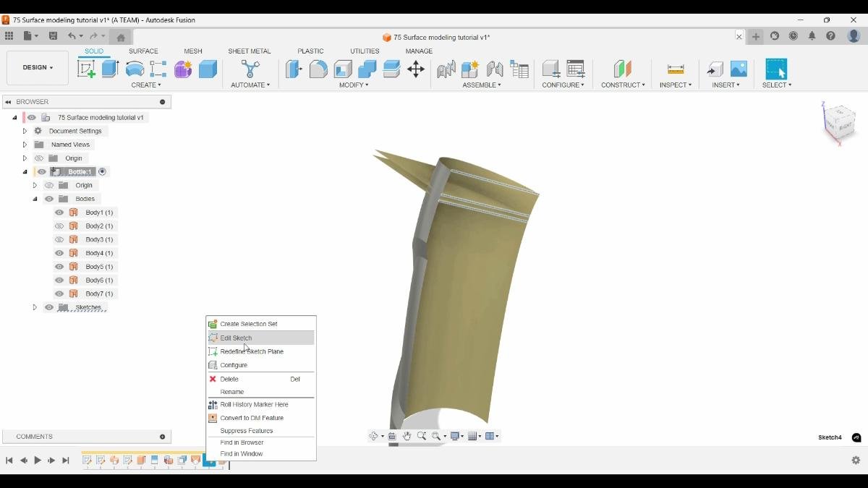Select the Shell tool

click(x=343, y=69)
